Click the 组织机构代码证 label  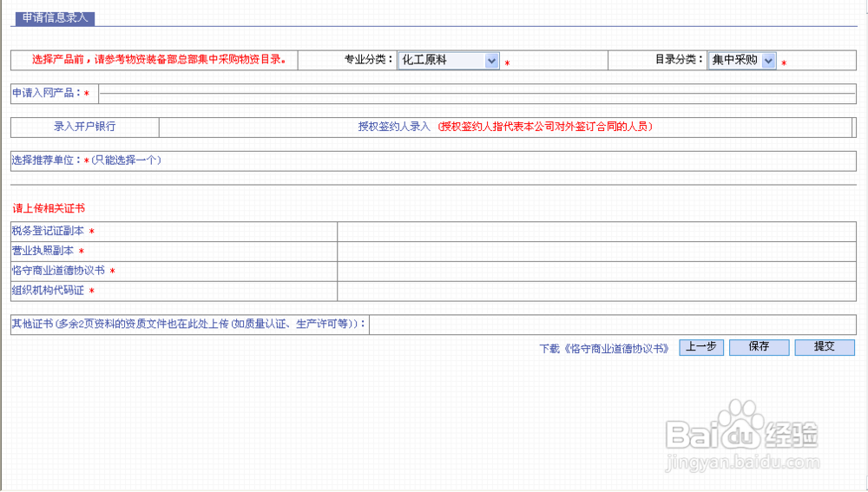pos(48,291)
